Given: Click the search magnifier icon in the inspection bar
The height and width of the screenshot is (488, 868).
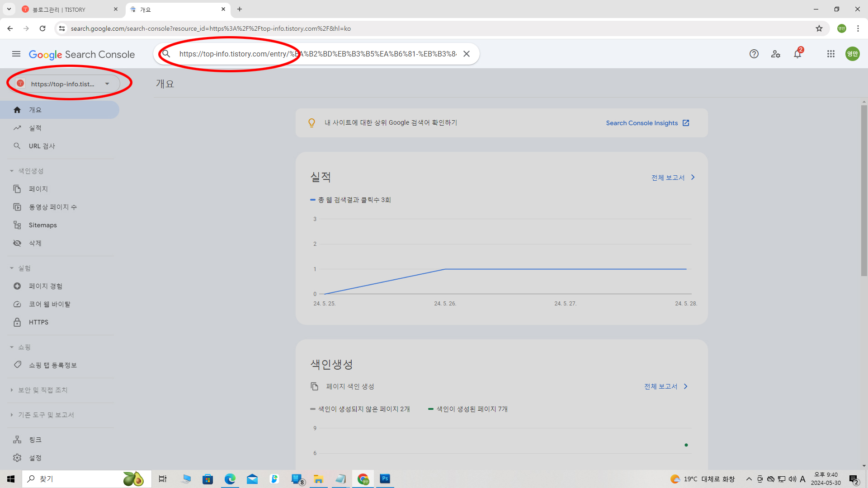Looking at the screenshot, I should pos(166,54).
